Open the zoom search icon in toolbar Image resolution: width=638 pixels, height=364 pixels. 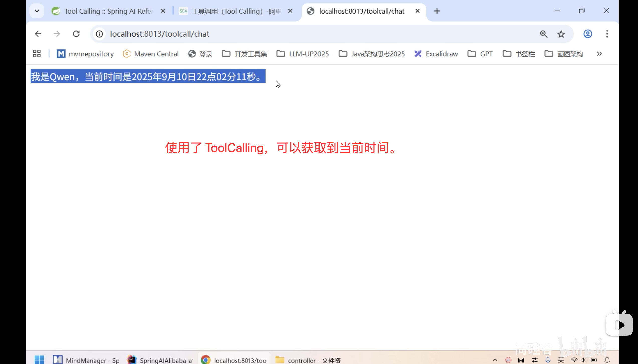(x=543, y=34)
